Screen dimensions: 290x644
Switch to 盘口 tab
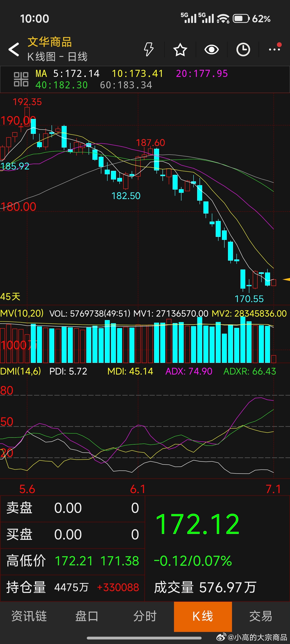[x=87, y=616]
